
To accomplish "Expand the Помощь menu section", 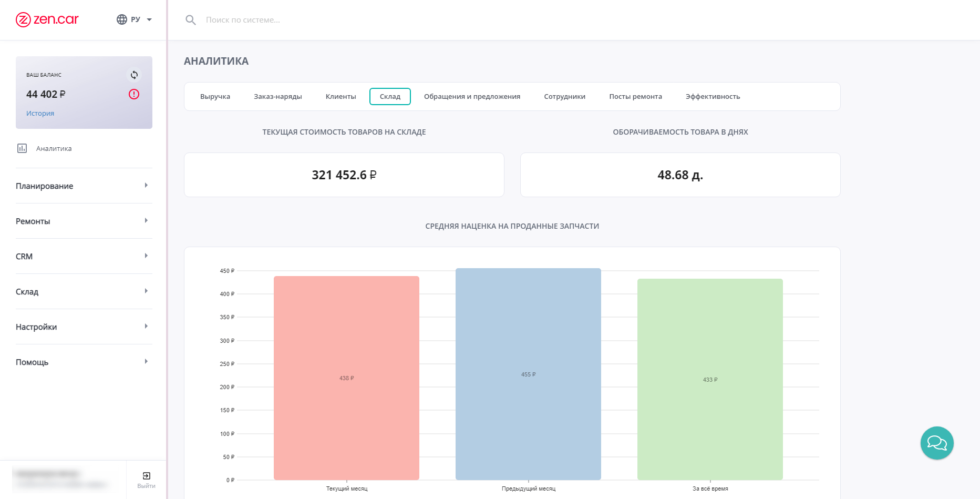I will click(84, 362).
